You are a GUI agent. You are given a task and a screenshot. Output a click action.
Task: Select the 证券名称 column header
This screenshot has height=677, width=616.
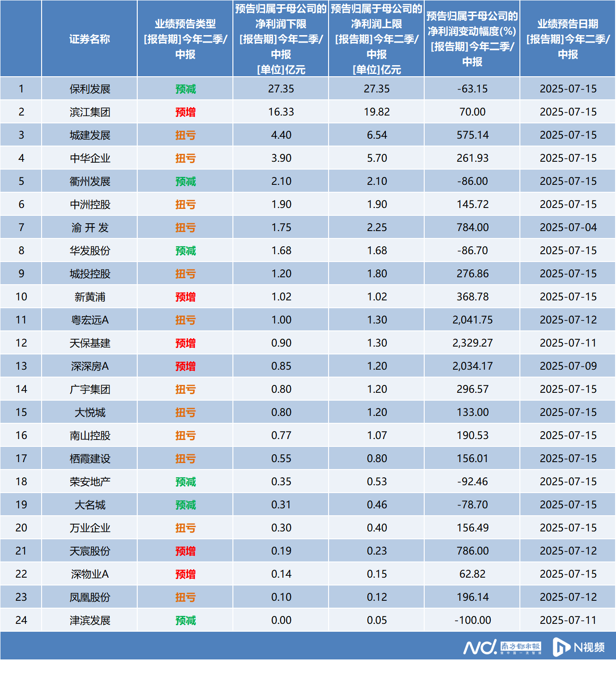pos(90,39)
